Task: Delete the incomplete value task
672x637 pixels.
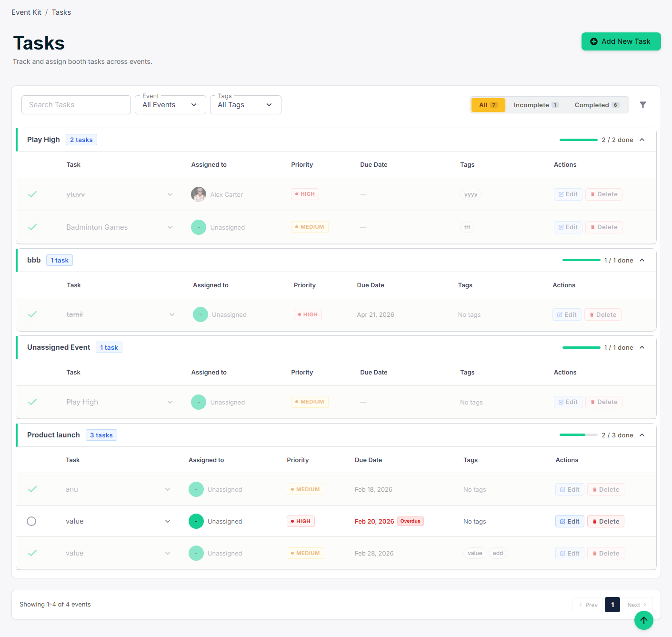Action: pos(606,521)
